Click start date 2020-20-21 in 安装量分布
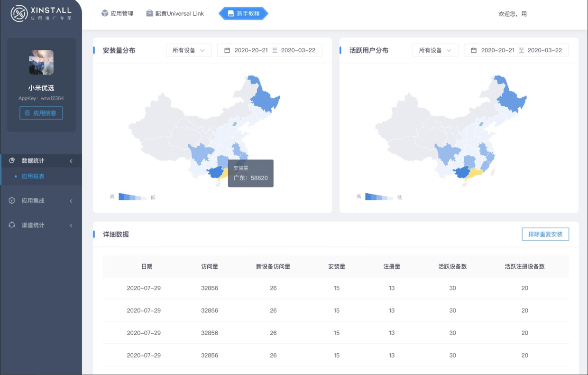Screen dimensions: 588x375 click(251, 50)
